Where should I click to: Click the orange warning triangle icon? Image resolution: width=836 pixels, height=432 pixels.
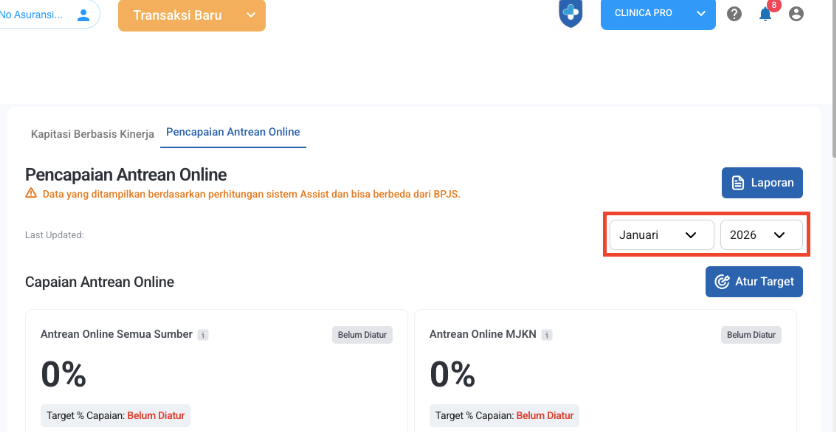tap(31, 193)
